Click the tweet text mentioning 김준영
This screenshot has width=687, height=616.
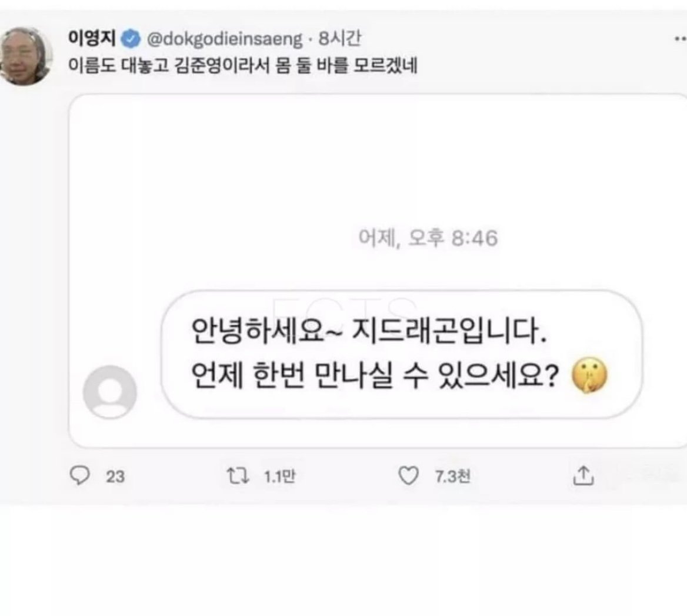pos(243,64)
